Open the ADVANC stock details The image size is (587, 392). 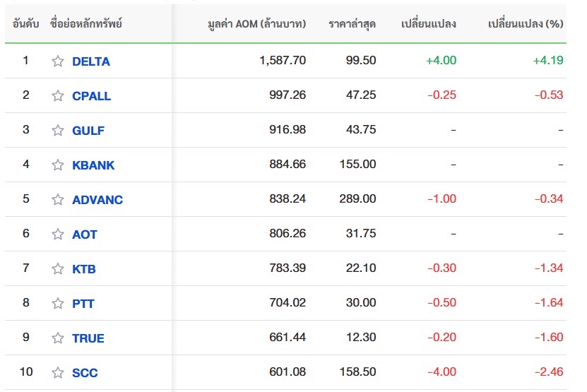coord(97,200)
